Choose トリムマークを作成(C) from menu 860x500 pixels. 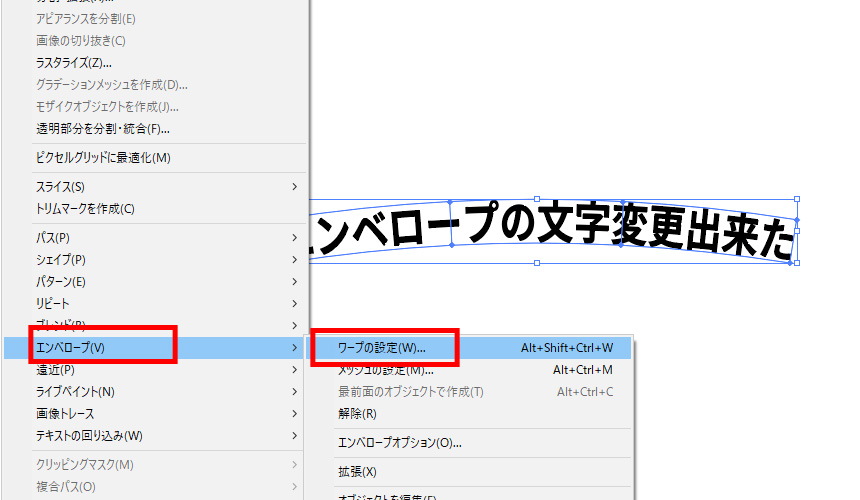click(x=85, y=209)
